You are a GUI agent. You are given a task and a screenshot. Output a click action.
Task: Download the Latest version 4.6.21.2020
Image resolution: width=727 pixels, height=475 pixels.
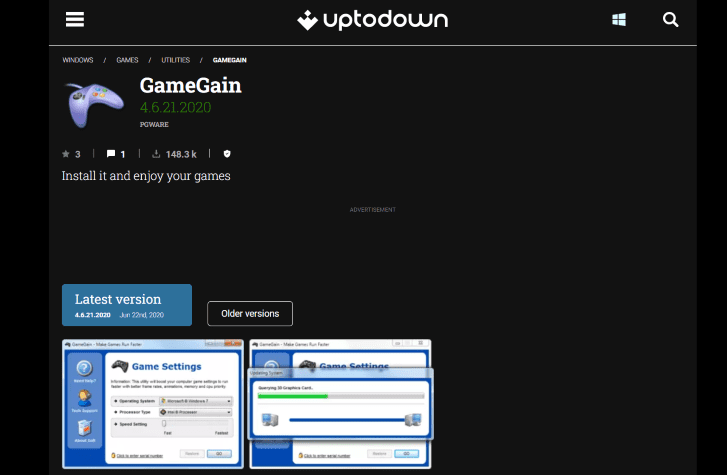[x=127, y=305]
